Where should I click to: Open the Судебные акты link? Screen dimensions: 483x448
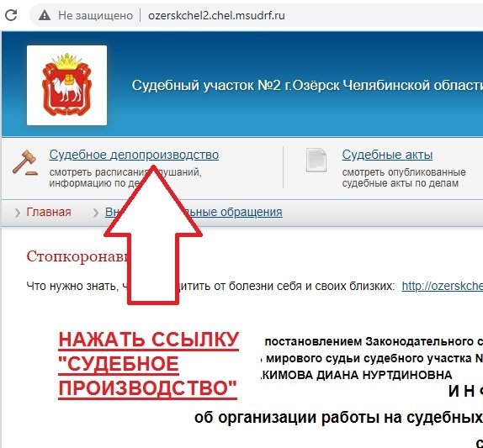click(387, 155)
